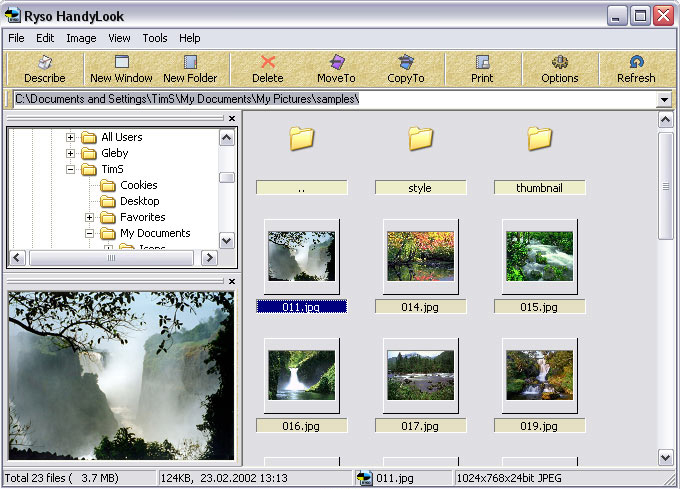Open the style folder
Viewport: 680px width, 491px height.
(x=420, y=139)
